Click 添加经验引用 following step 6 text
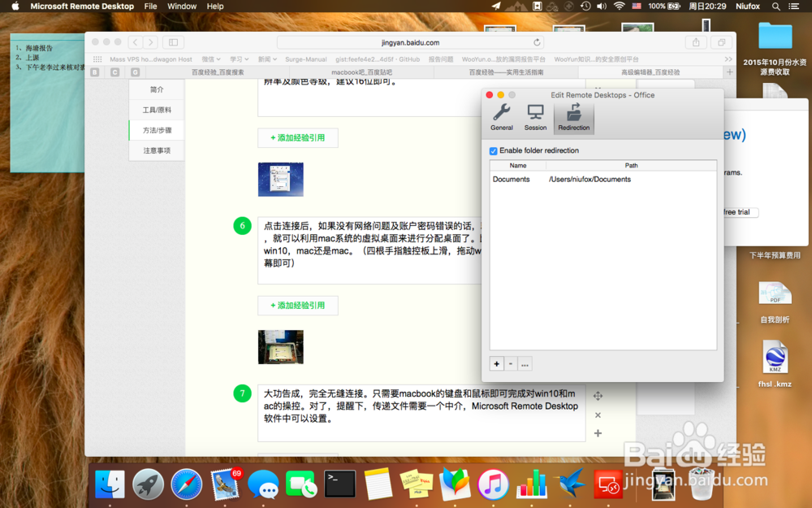Screen dimensions: 812x508 [x=298, y=306]
